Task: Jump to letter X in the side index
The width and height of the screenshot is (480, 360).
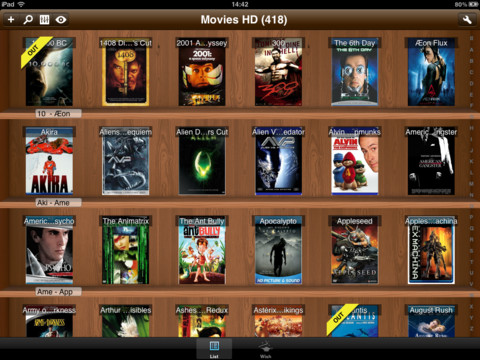Action: pyautogui.click(x=471, y=306)
